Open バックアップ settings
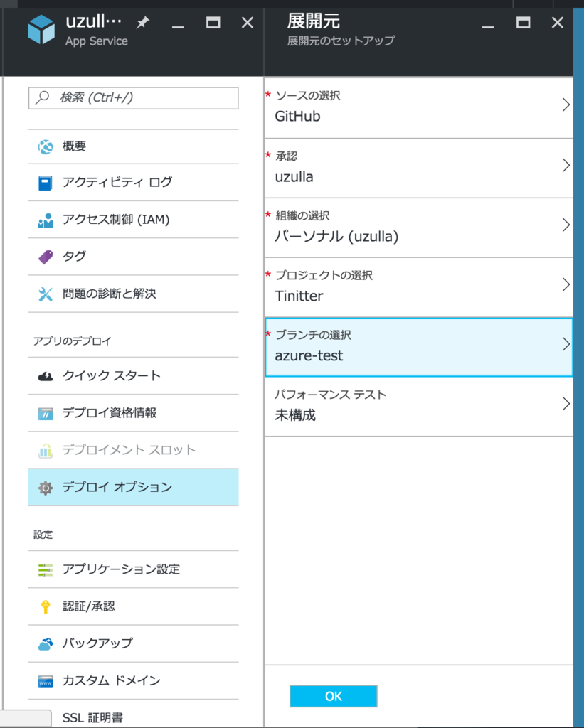Viewport: 584px width, 728px height. click(x=133, y=644)
